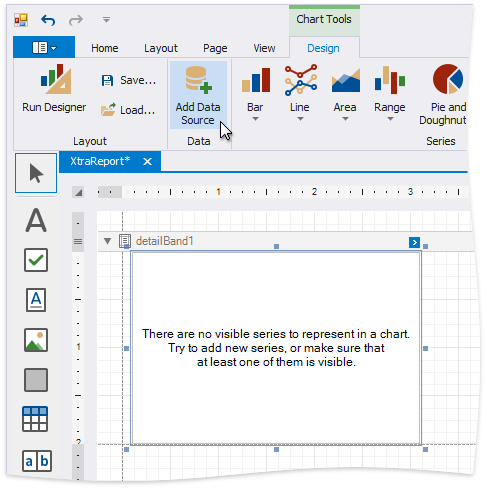Select the Rich Text control in the toolbox

(36, 300)
